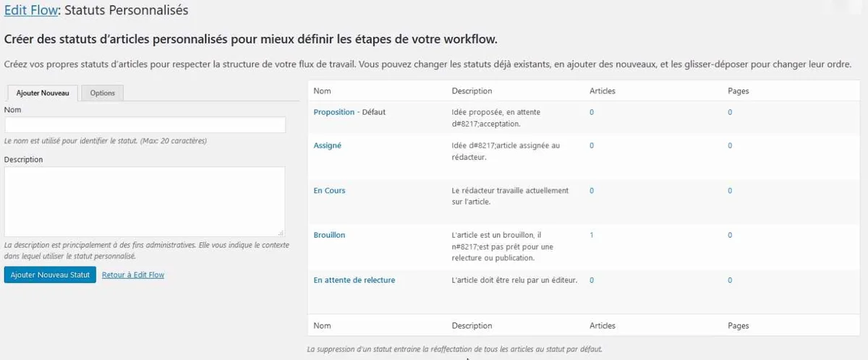Screen dimensions: 868x360
Task: Click the Description textarea
Action: coord(145,201)
